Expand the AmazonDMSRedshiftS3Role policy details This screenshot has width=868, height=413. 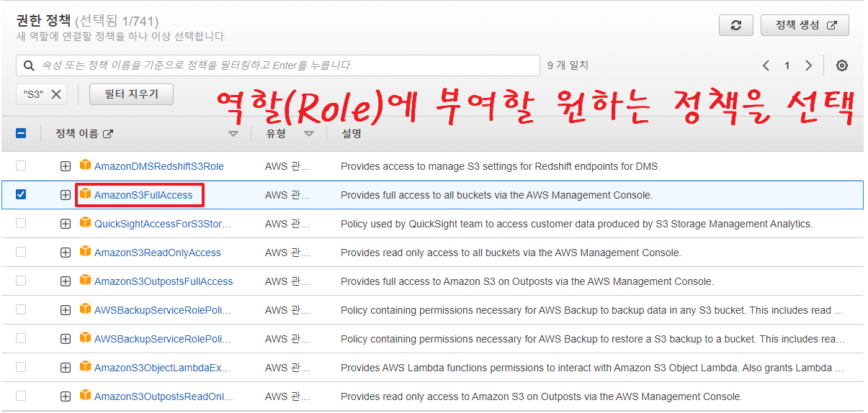66,166
